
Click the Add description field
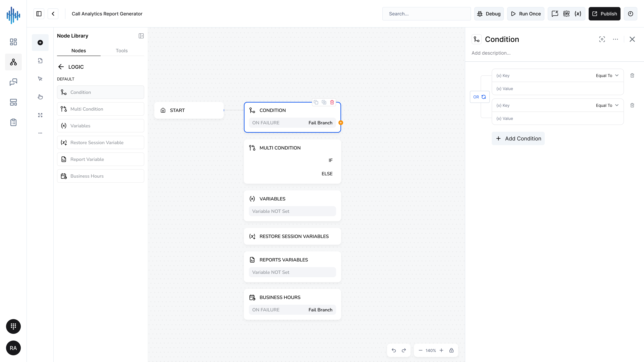(491, 53)
